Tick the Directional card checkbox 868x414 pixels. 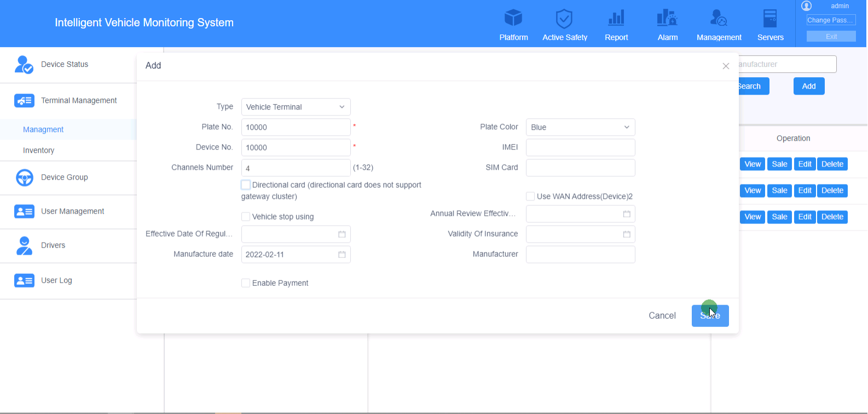coord(246,185)
